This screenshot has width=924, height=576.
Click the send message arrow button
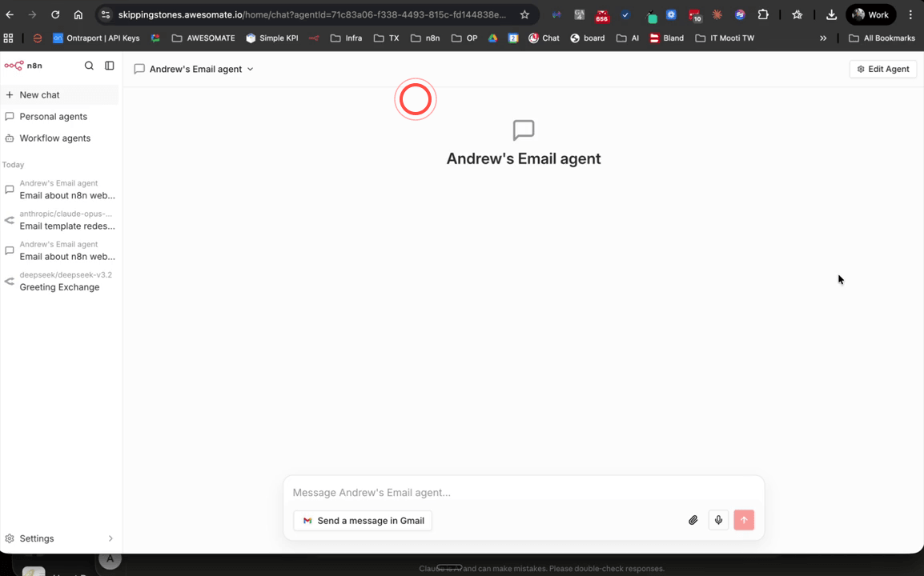(744, 520)
